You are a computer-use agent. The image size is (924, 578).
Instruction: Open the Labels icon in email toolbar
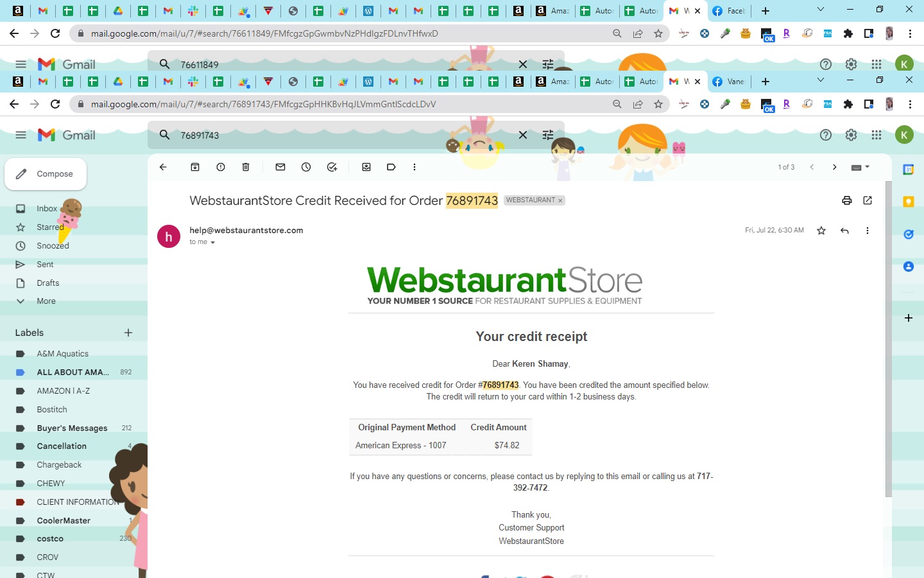click(x=391, y=167)
